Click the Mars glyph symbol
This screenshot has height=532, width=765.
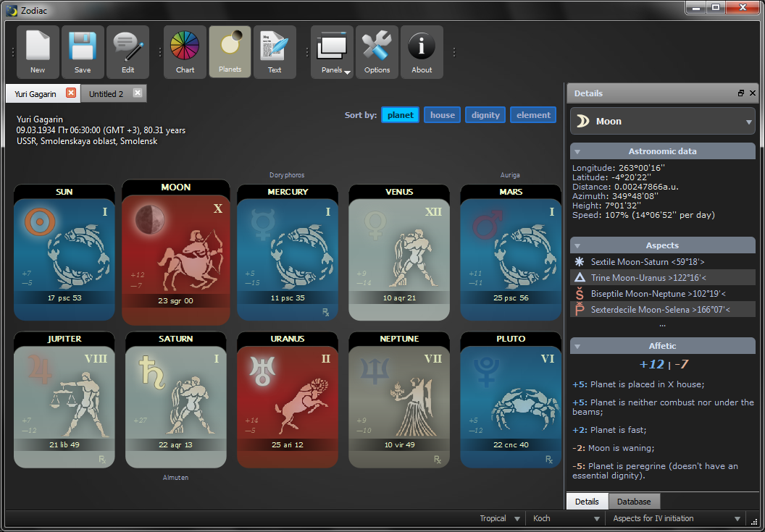point(488,224)
